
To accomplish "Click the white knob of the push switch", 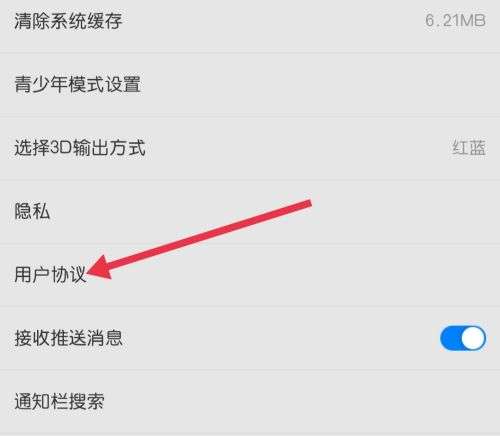I will coord(473,338).
